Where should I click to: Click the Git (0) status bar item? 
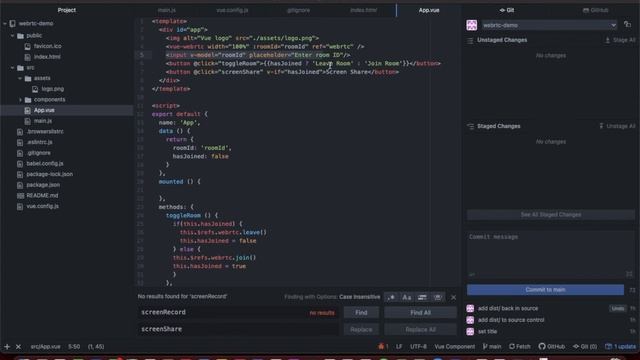tap(585, 347)
